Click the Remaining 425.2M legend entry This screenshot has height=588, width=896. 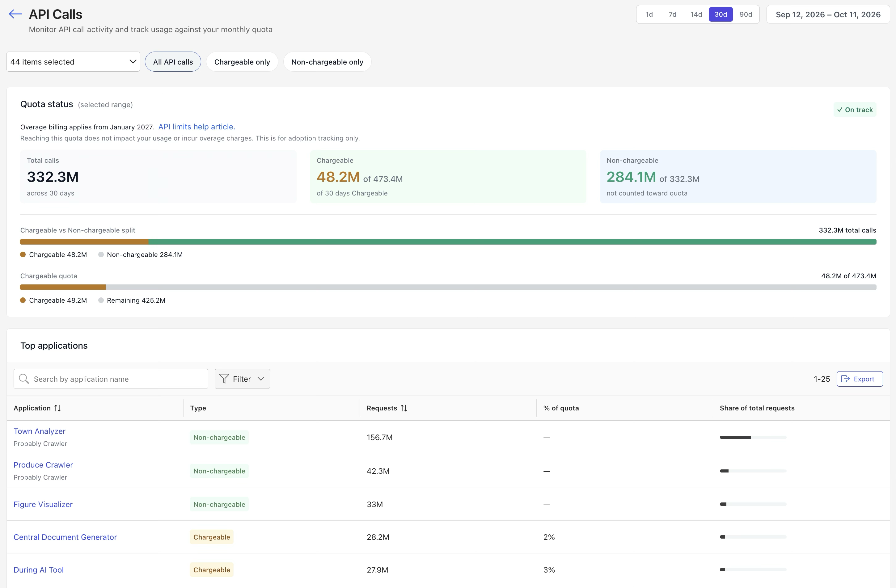click(x=132, y=300)
